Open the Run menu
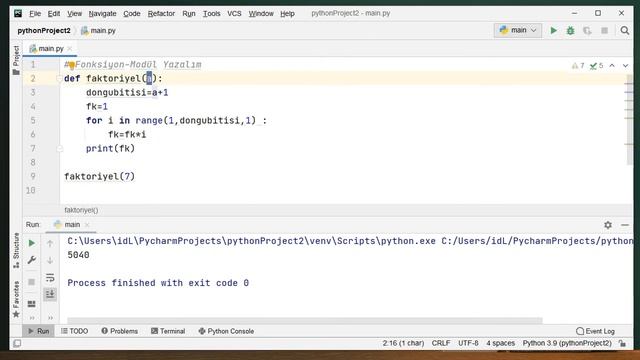 pyautogui.click(x=189, y=13)
